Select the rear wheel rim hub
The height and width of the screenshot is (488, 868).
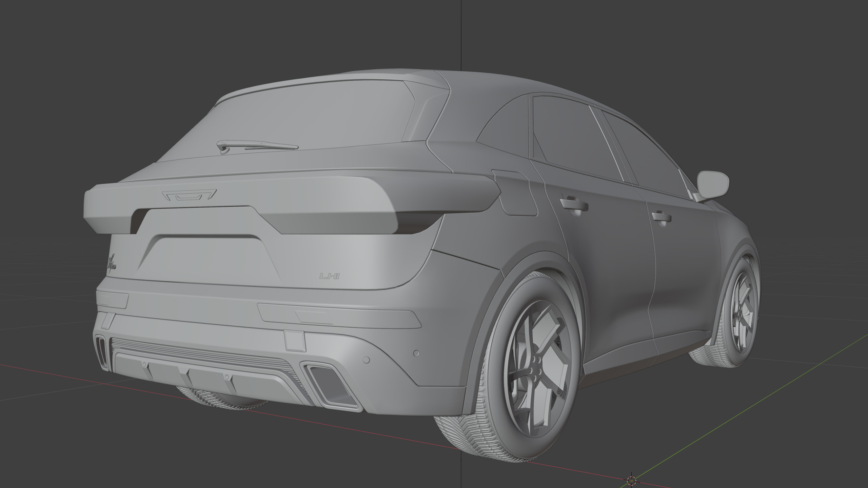tap(534, 368)
